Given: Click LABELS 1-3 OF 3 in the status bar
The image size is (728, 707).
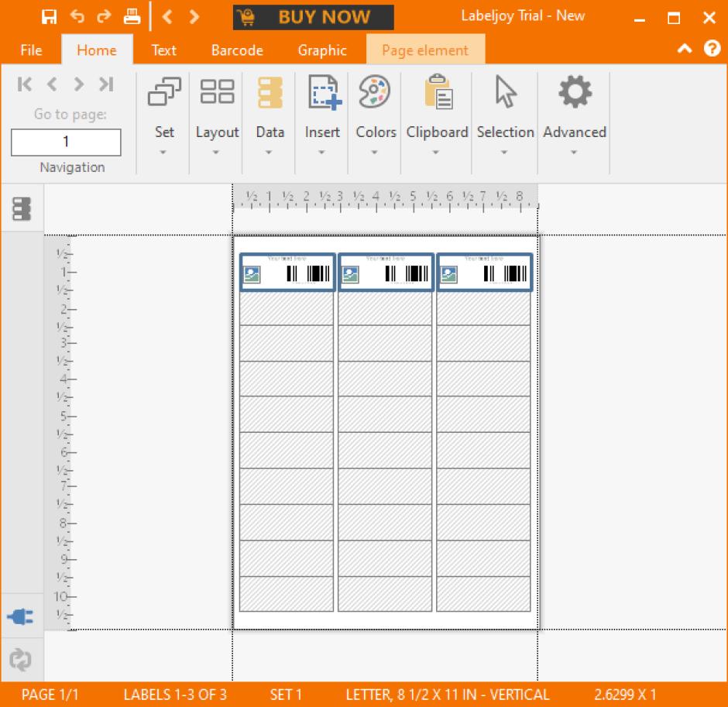Looking at the screenshot, I should click(175, 695).
